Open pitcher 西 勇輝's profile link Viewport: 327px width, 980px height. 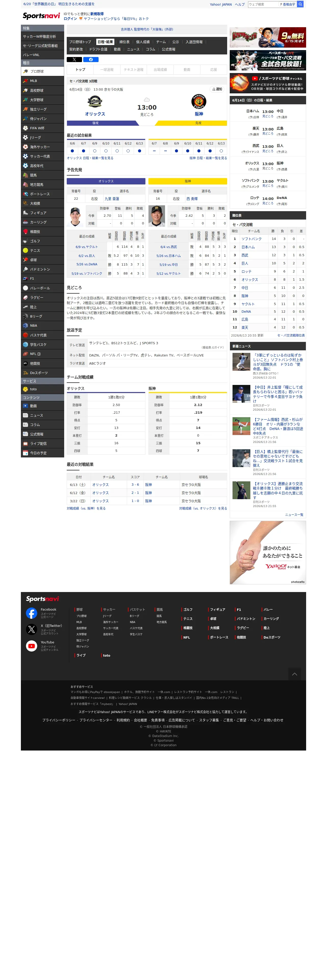point(192,199)
